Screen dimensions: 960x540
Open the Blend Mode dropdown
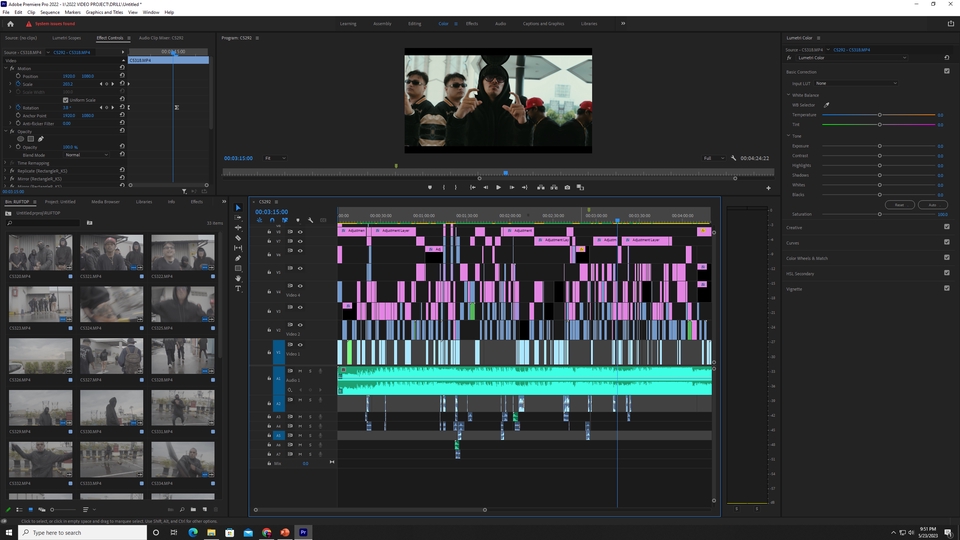[x=86, y=155]
